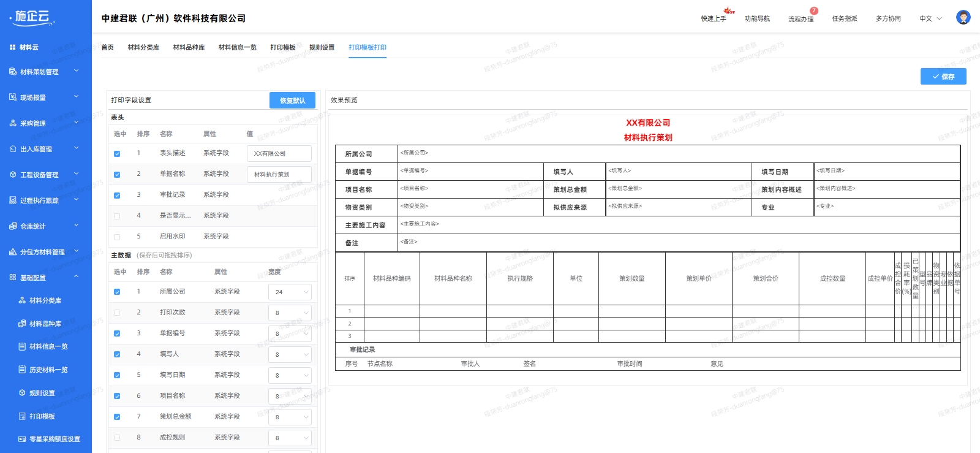Click the 工程设备管理 sidebar icon

tap(13, 175)
